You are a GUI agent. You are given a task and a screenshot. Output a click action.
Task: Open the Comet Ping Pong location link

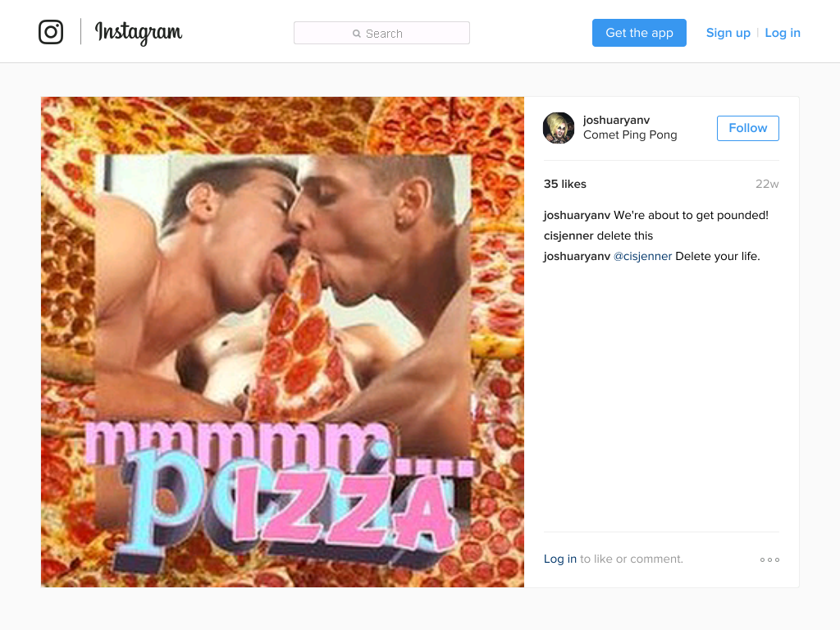(x=630, y=135)
